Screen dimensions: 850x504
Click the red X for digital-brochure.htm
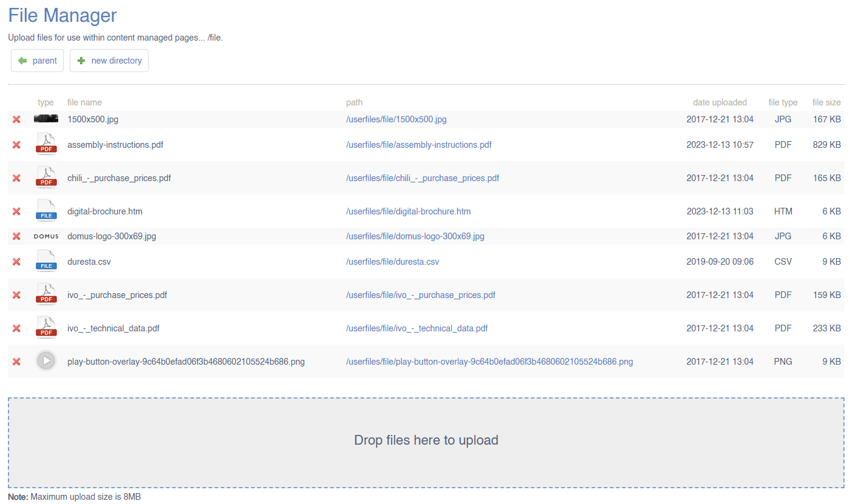(x=16, y=211)
